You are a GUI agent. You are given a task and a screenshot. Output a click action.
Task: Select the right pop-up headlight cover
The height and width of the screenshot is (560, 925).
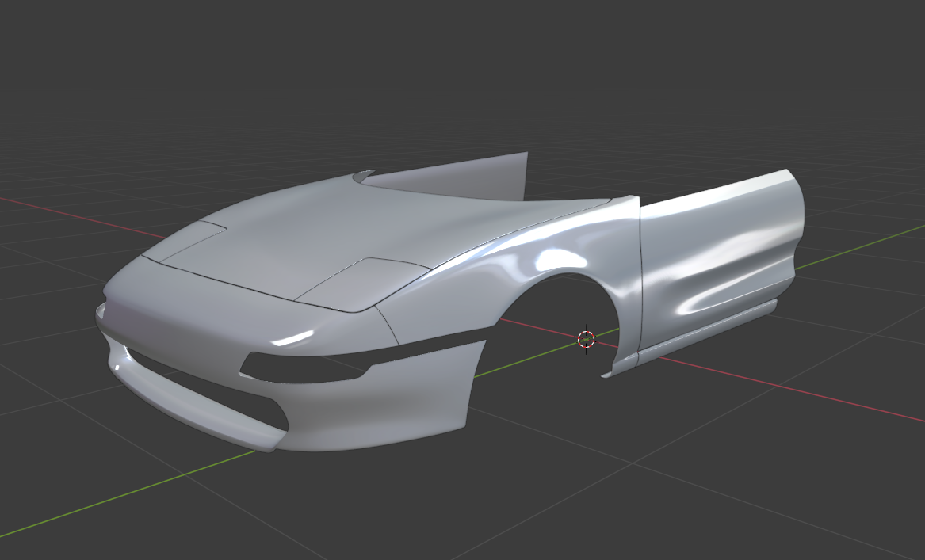(363, 284)
